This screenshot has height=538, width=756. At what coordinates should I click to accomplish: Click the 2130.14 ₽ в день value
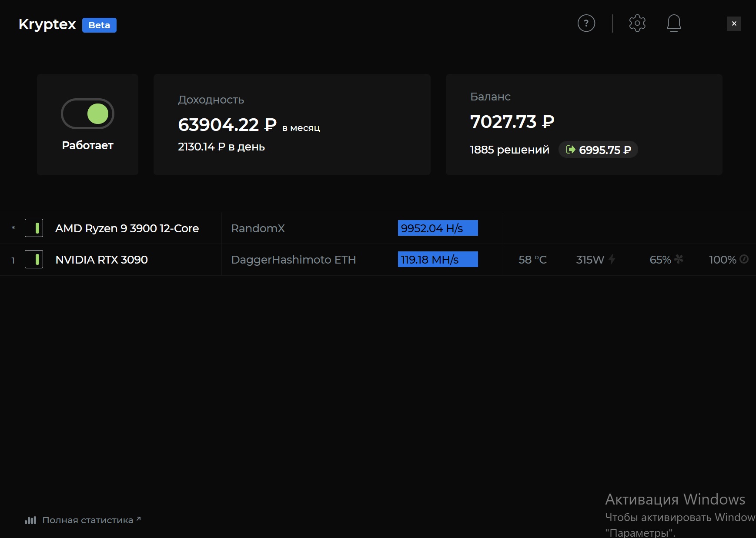coord(221,147)
